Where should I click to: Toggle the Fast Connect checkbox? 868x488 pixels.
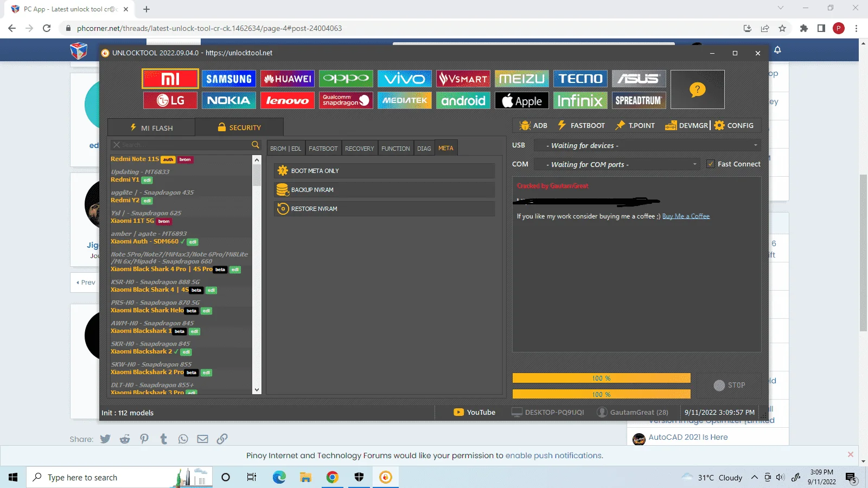click(x=711, y=164)
